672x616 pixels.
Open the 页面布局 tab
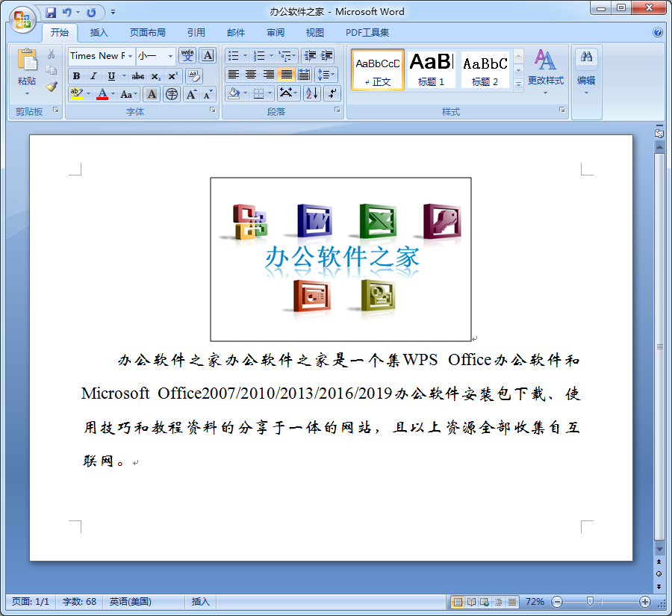tap(147, 33)
